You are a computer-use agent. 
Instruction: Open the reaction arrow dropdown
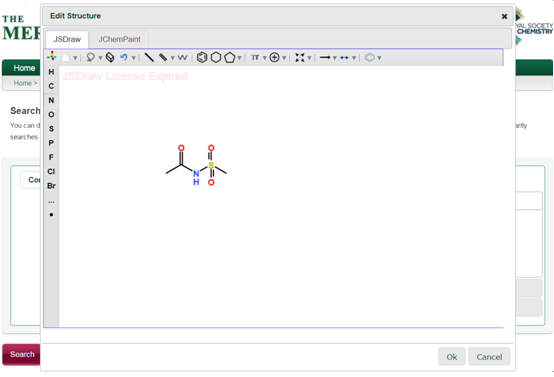tap(334, 58)
